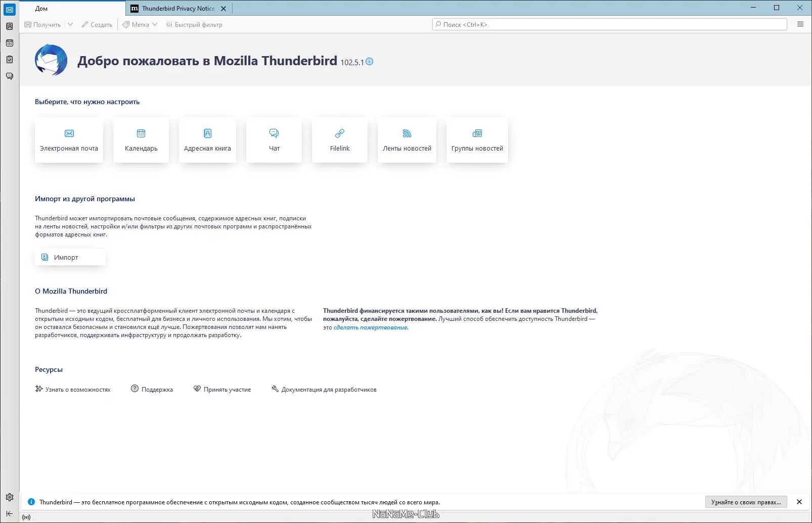This screenshot has height=523, width=812.
Task: Open Документация для разработчиков link
Action: pyautogui.click(x=324, y=389)
